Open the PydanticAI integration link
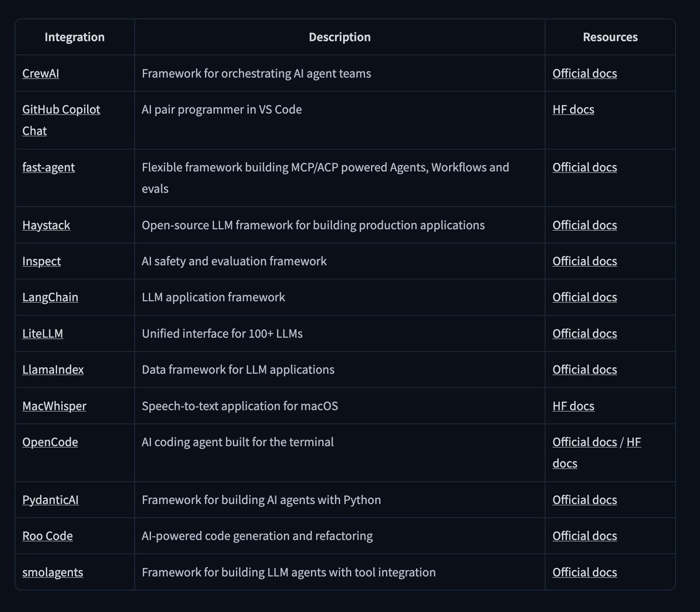700x612 pixels. coord(50,500)
